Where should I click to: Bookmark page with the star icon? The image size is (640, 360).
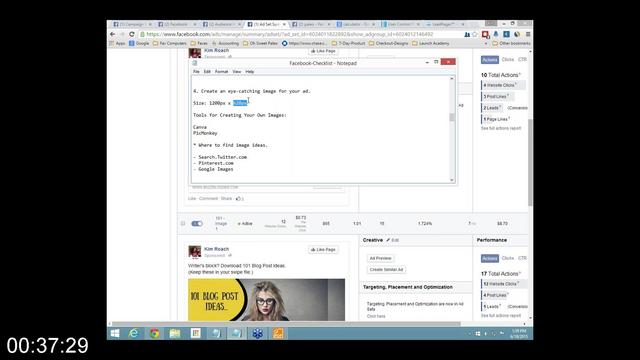pyautogui.click(x=475, y=34)
